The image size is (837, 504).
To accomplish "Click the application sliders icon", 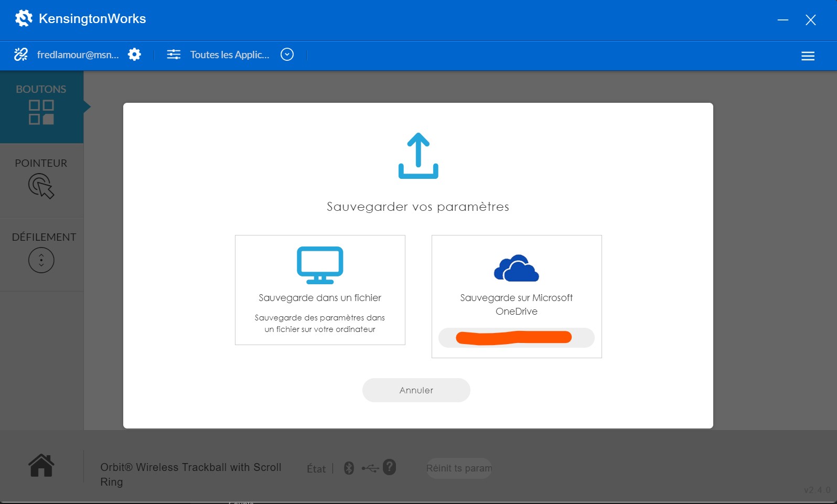I will pos(174,55).
